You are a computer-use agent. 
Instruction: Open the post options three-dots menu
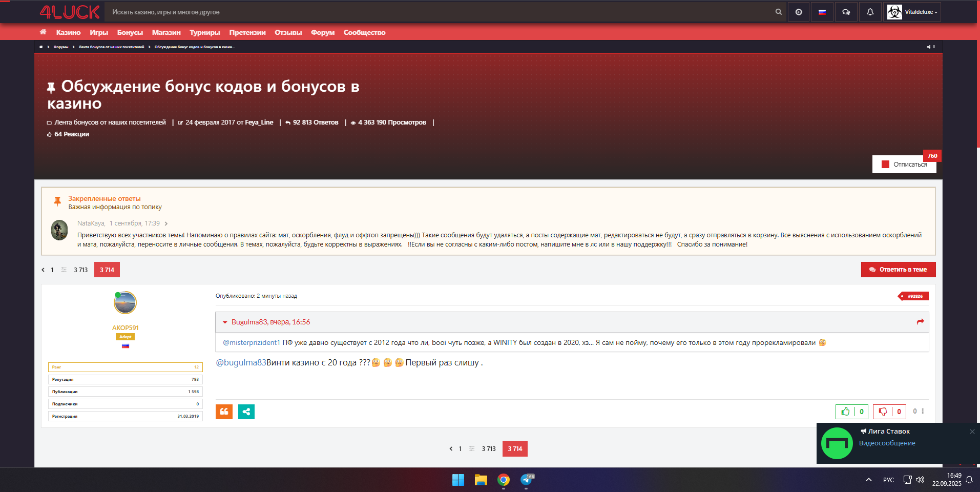[x=923, y=411]
